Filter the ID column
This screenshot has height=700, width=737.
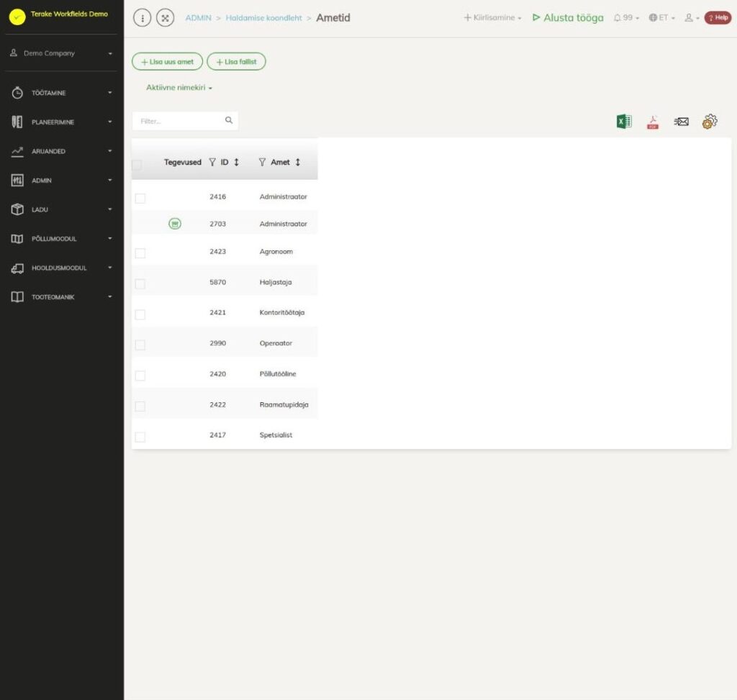[x=212, y=162]
